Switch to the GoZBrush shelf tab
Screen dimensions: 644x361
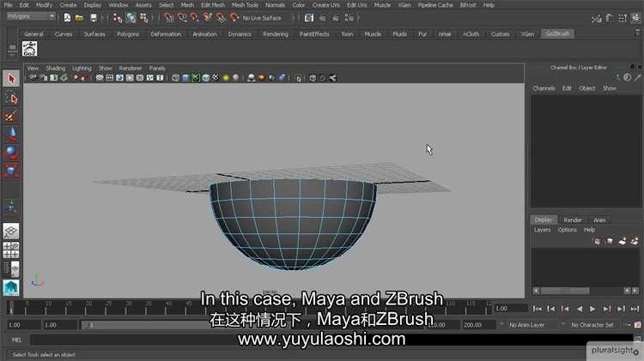557,33
